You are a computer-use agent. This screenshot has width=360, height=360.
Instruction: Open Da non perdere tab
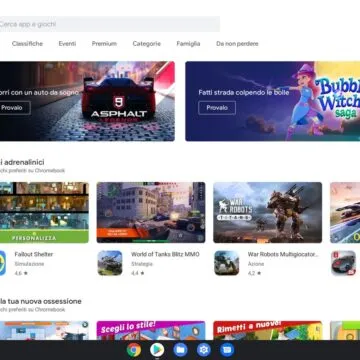(237, 44)
